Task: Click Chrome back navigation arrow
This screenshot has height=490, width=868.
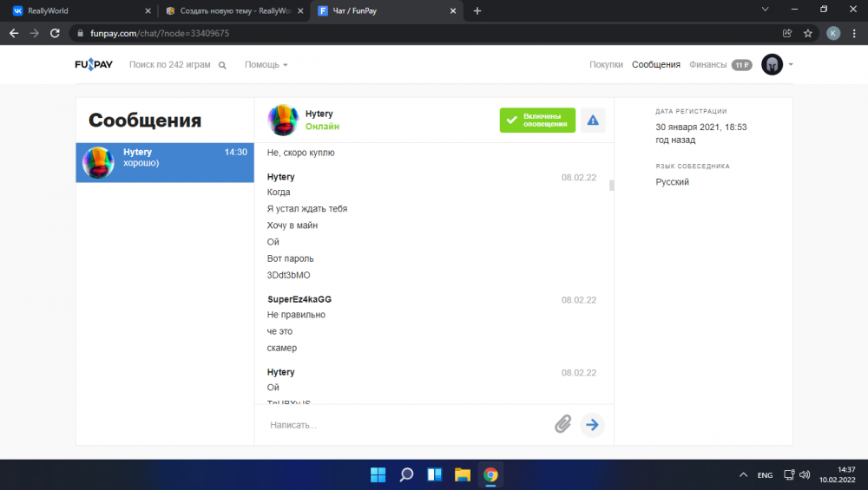Action: [14, 33]
